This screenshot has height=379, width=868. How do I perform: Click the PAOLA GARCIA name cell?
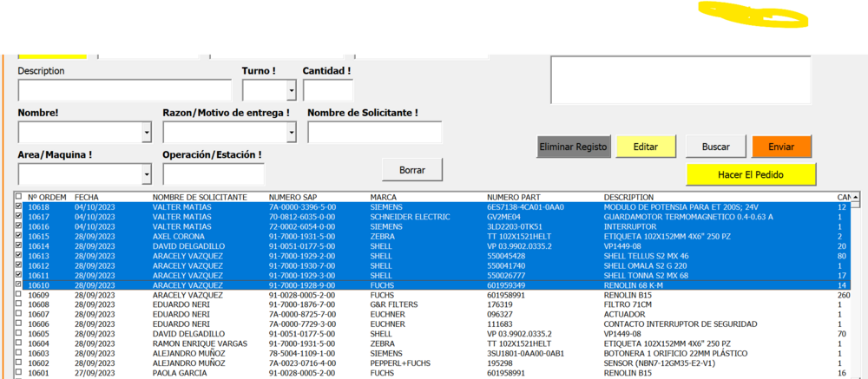coord(180,373)
